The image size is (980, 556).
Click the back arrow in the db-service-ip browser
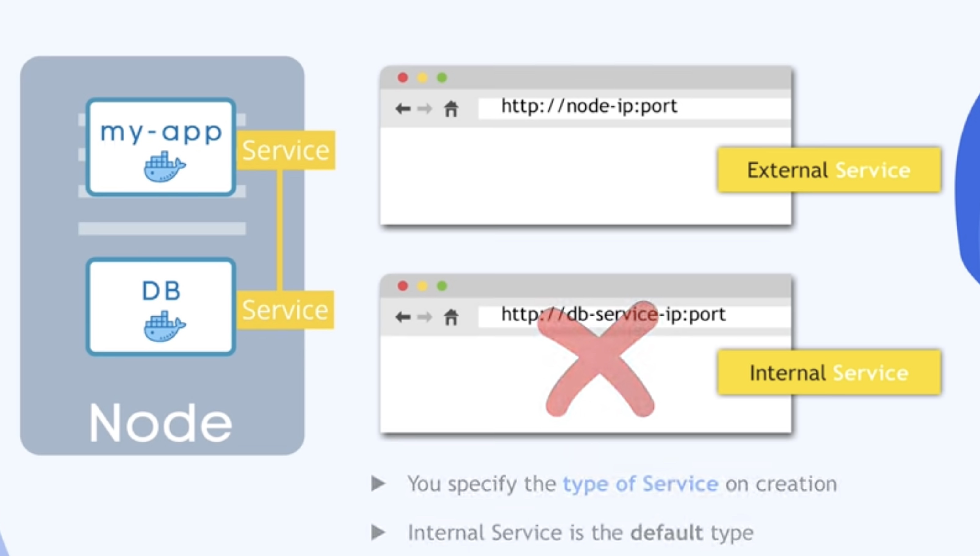coord(403,316)
